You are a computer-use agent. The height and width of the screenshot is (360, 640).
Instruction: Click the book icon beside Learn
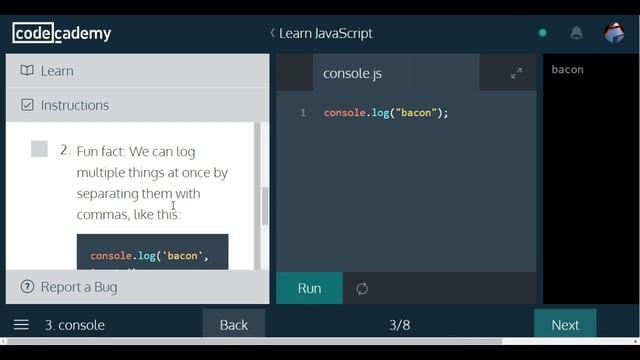(x=27, y=70)
